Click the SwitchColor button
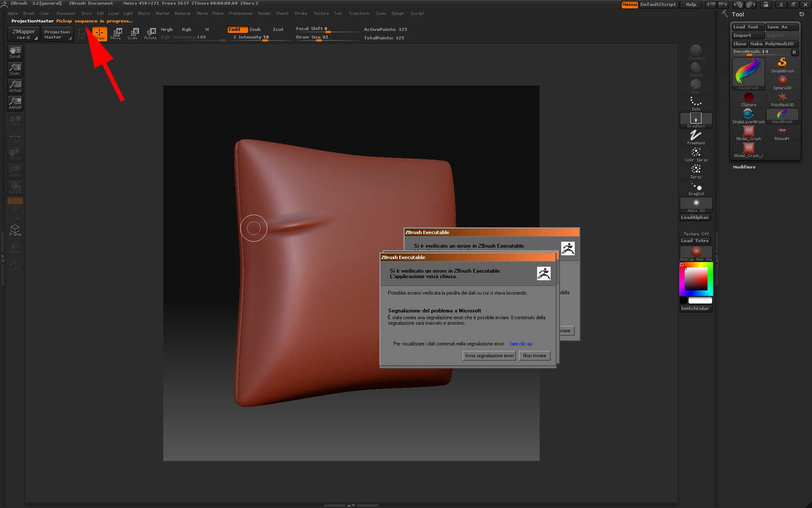Image resolution: width=812 pixels, height=508 pixels. (695, 308)
